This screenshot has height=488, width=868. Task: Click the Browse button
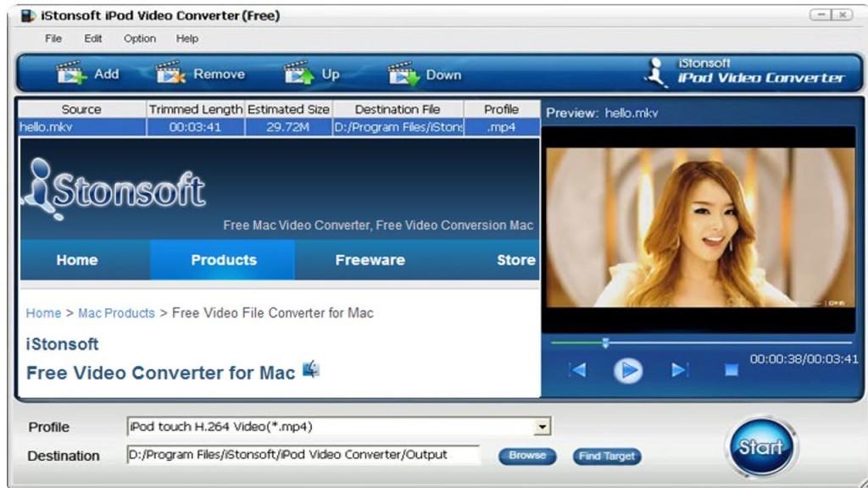click(x=527, y=456)
